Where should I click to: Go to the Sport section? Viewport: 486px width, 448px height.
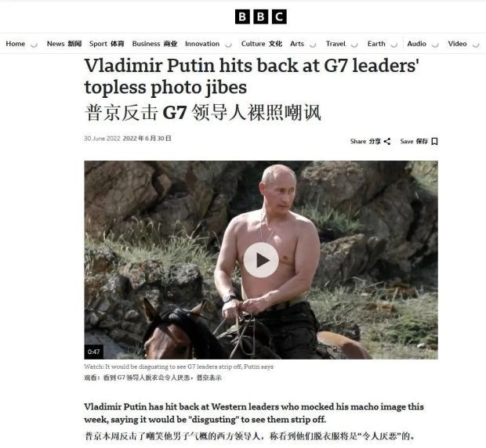pos(98,44)
